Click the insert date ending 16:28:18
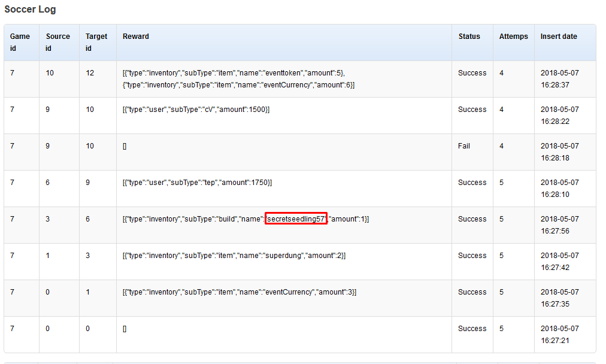 click(x=559, y=152)
